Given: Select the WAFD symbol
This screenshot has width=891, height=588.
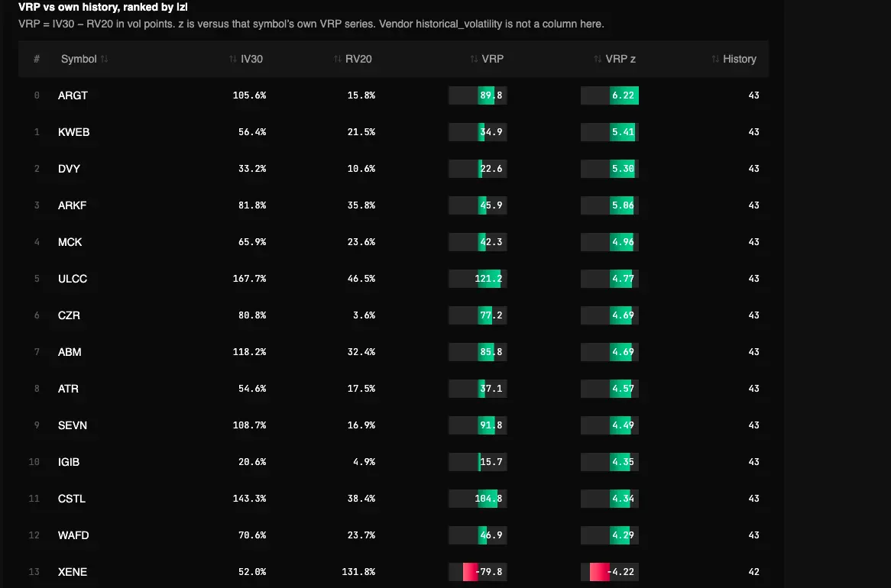Looking at the screenshot, I should tap(73, 535).
